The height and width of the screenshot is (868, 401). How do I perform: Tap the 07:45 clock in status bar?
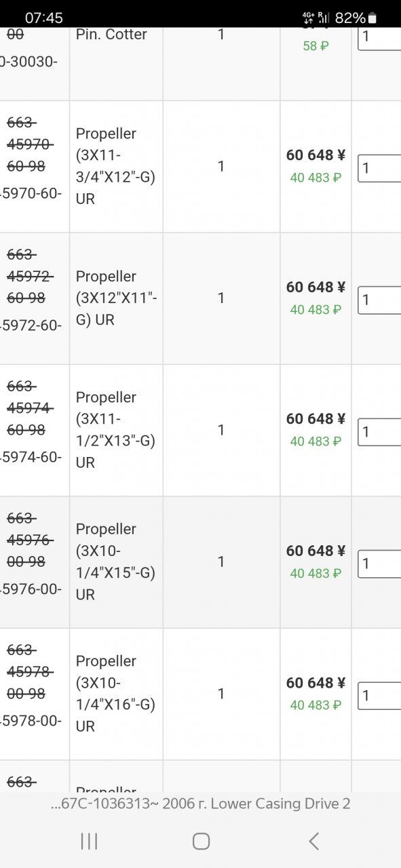44,18
